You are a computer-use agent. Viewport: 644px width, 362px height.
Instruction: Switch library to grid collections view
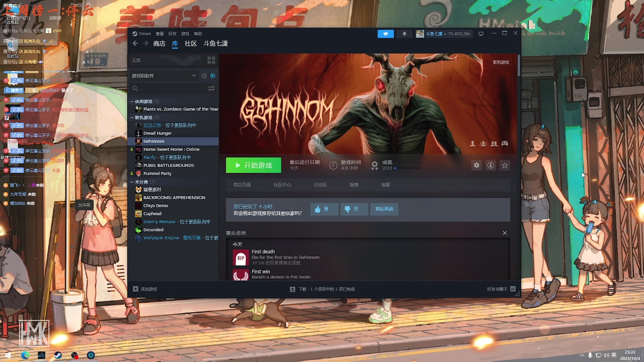(x=211, y=60)
